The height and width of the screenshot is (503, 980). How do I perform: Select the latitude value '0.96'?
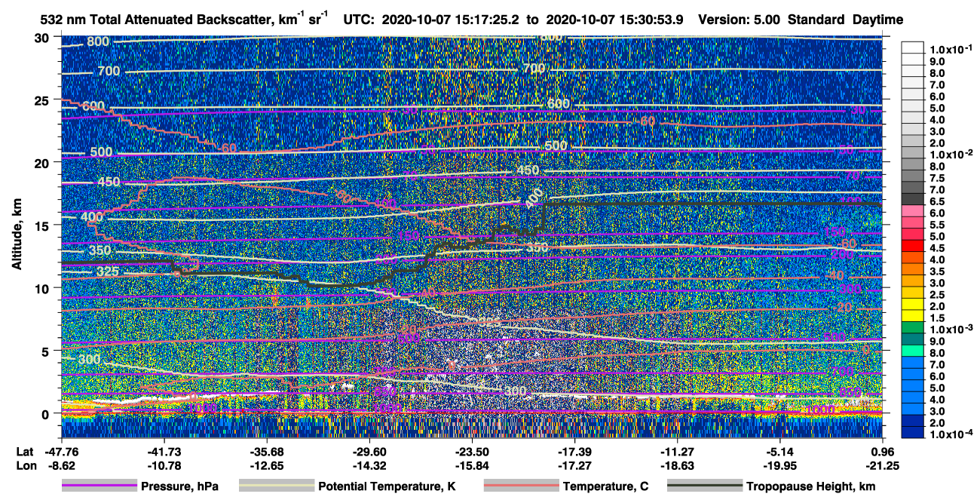[883, 452]
